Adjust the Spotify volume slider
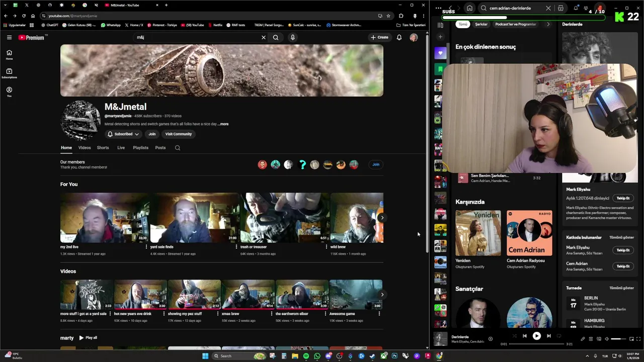Image resolution: width=644 pixels, height=362 pixels. (618, 339)
